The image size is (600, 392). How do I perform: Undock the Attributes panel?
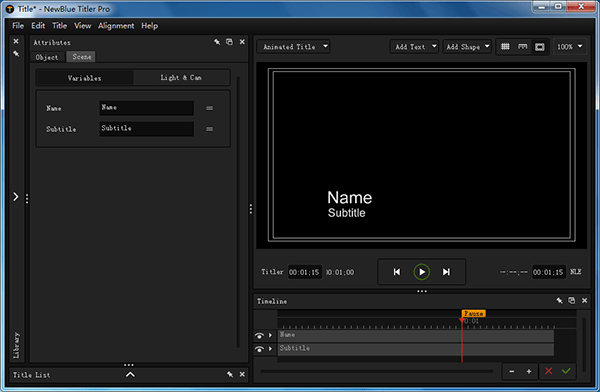click(x=229, y=42)
